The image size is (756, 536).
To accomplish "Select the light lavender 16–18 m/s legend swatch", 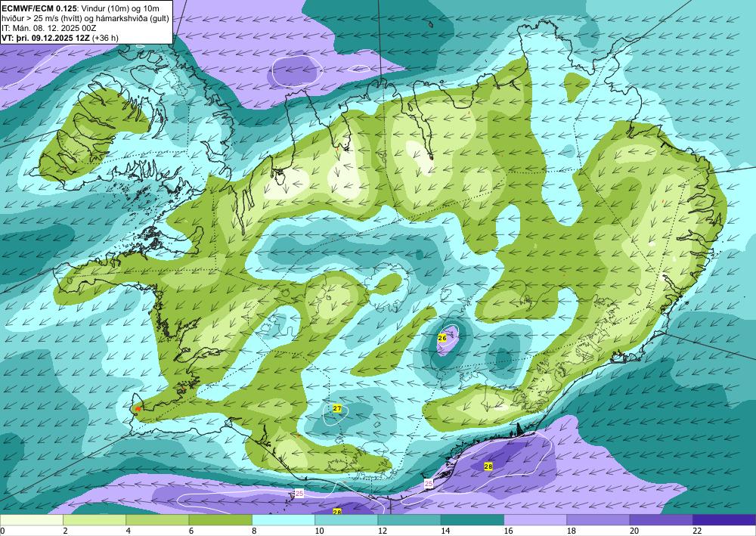I will 535,519.
